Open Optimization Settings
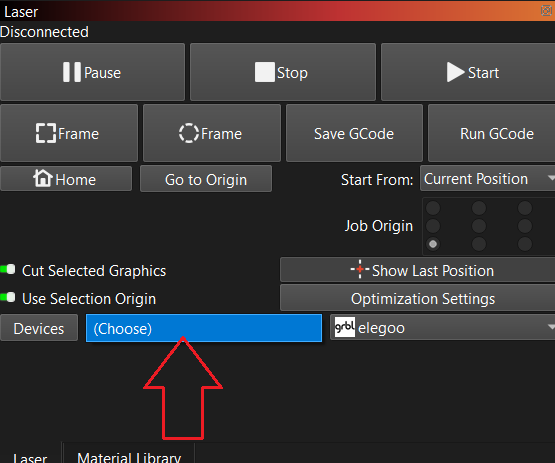 pyautogui.click(x=418, y=298)
